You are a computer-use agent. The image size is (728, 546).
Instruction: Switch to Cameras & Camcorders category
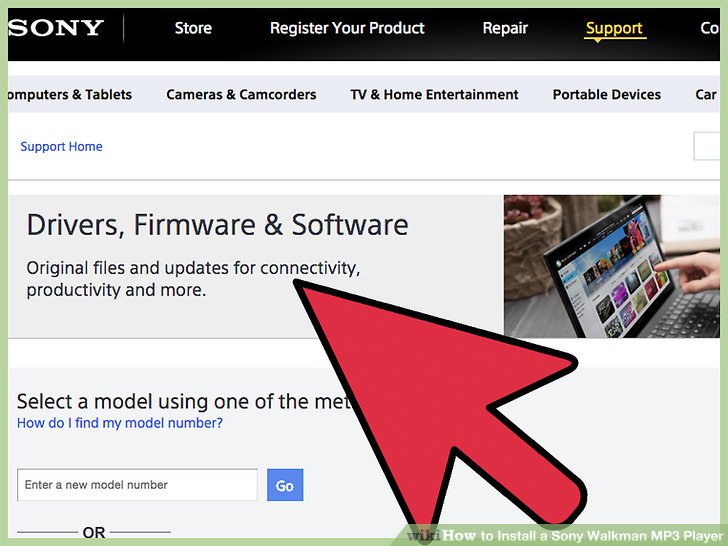pyautogui.click(x=241, y=95)
